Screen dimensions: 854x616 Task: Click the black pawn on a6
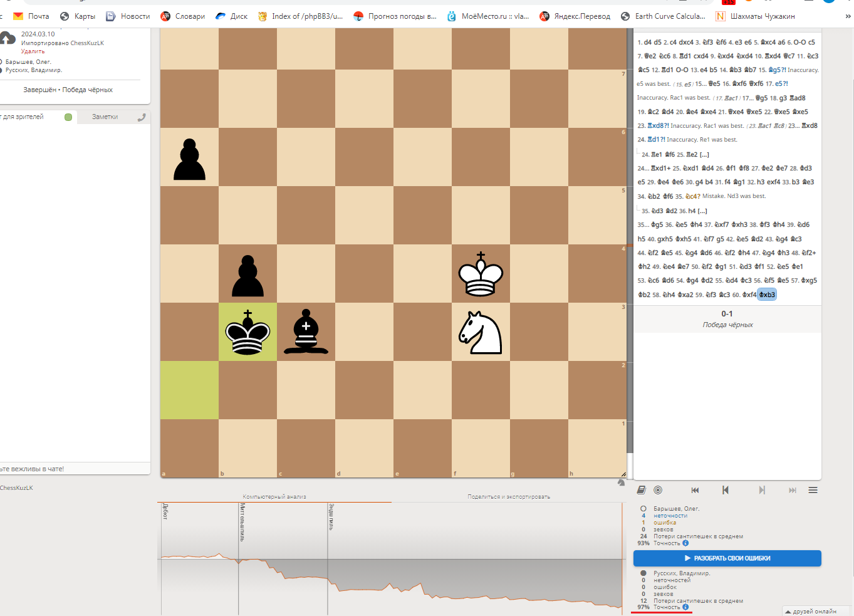189,158
